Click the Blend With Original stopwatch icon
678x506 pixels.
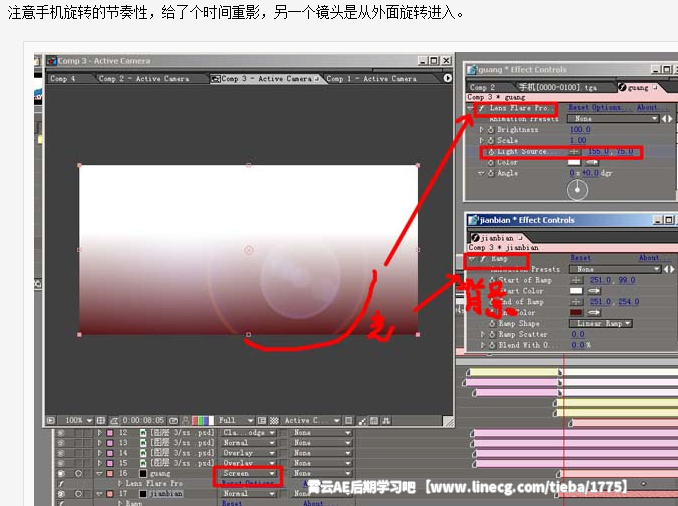[492, 345]
